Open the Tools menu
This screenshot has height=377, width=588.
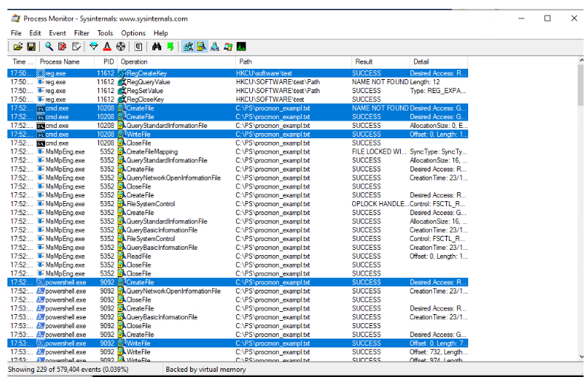105,33
